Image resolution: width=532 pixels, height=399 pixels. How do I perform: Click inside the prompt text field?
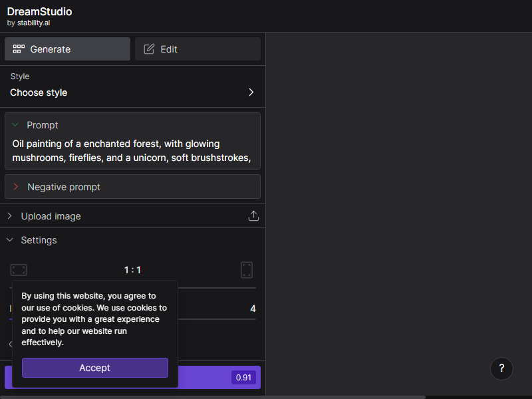(132, 151)
